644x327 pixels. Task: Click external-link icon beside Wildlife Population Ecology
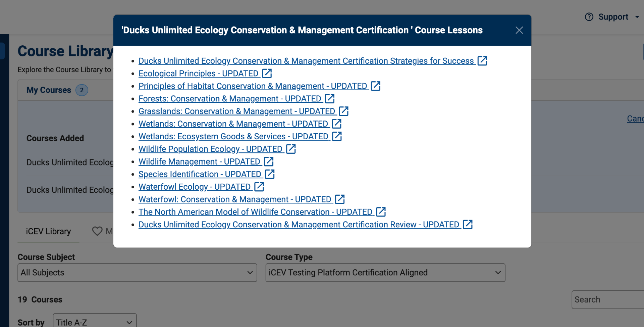point(291,149)
